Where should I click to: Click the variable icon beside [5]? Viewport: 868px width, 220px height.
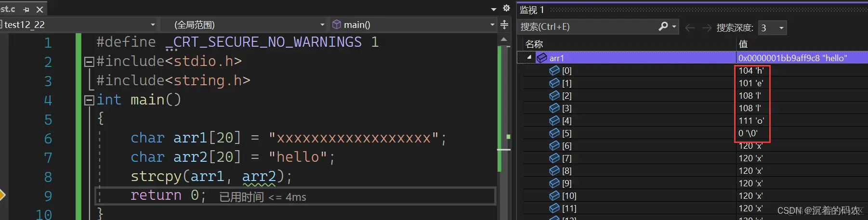pos(554,133)
